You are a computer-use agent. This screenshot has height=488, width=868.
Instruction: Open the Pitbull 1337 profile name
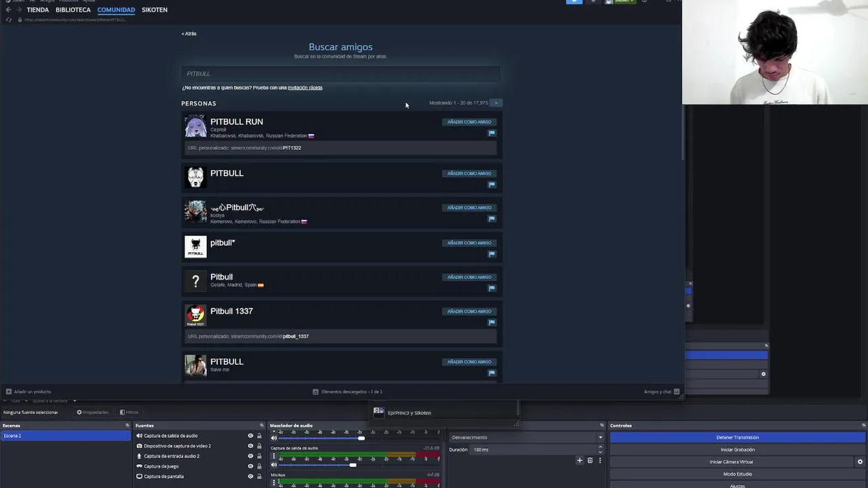tap(231, 311)
